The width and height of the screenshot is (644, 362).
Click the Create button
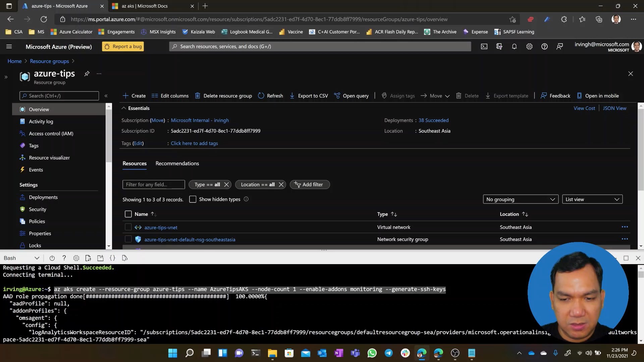(x=134, y=96)
